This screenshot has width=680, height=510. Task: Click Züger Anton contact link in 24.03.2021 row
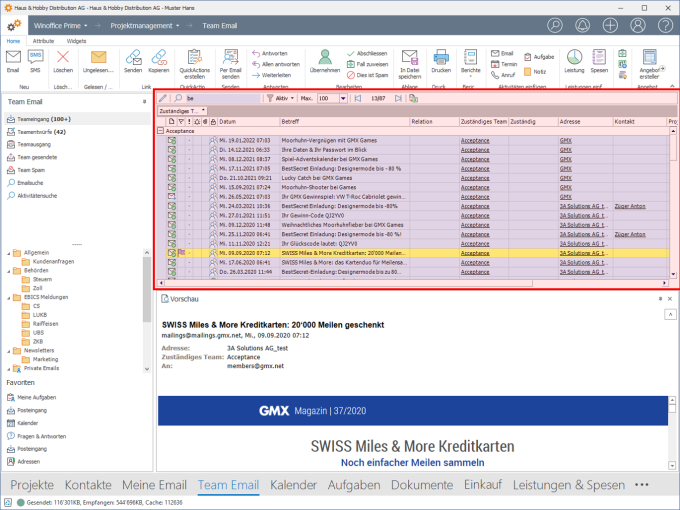pos(630,206)
